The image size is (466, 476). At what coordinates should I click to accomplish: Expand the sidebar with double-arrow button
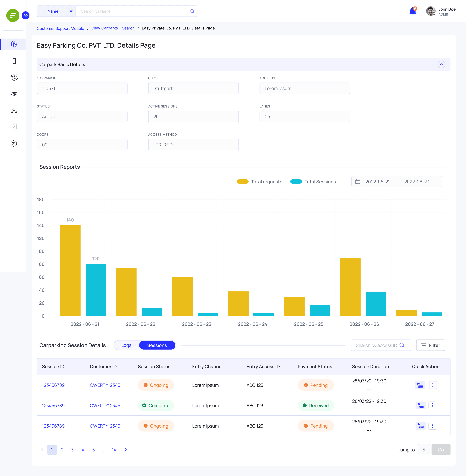25,15
